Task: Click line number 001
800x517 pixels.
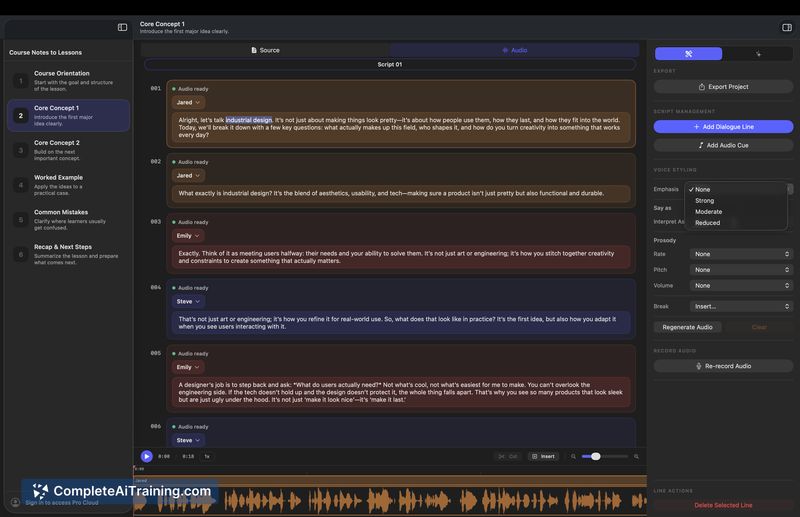Action: click(x=156, y=88)
